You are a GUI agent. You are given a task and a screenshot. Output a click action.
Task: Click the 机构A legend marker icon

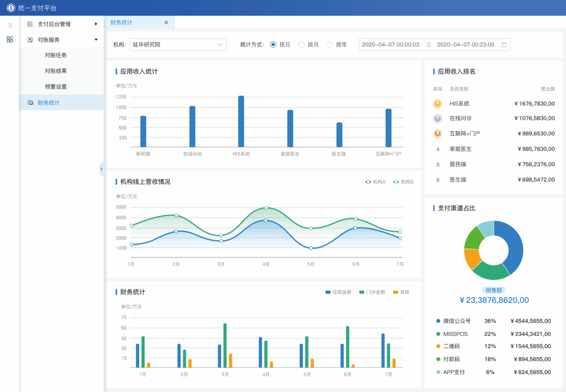click(368, 182)
